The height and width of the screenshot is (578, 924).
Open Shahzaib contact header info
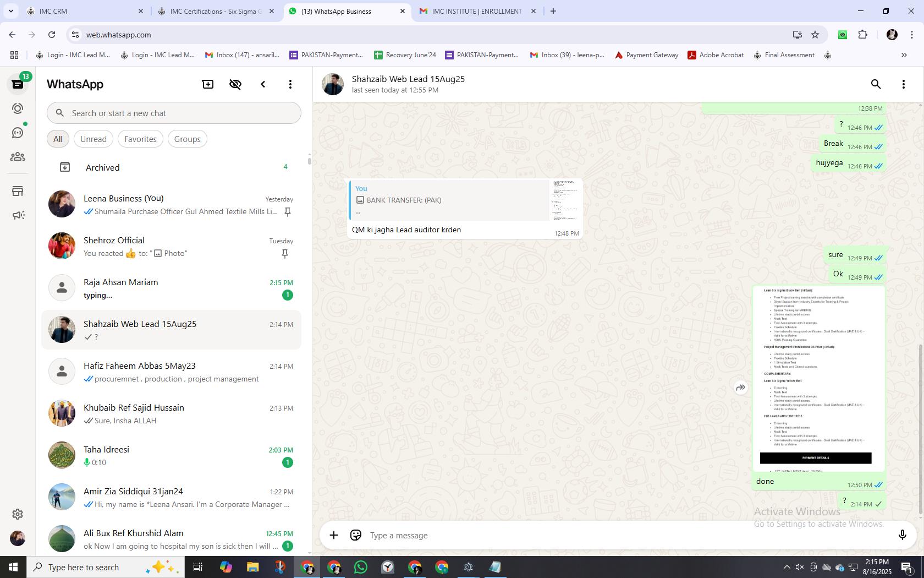pyautogui.click(x=408, y=84)
